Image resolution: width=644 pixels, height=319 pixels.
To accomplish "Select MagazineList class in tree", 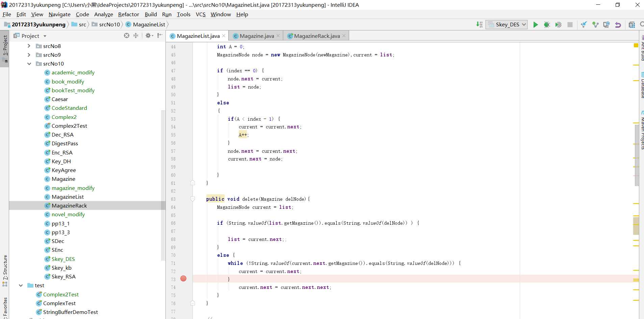I will pyautogui.click(x=68, y=197).
